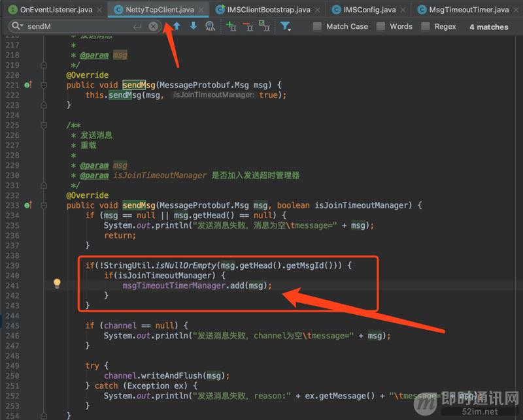Click the @Override annotation on line 220
This screenshot has height=420, width=523.
pyautogui.click(x=88, y=75)
